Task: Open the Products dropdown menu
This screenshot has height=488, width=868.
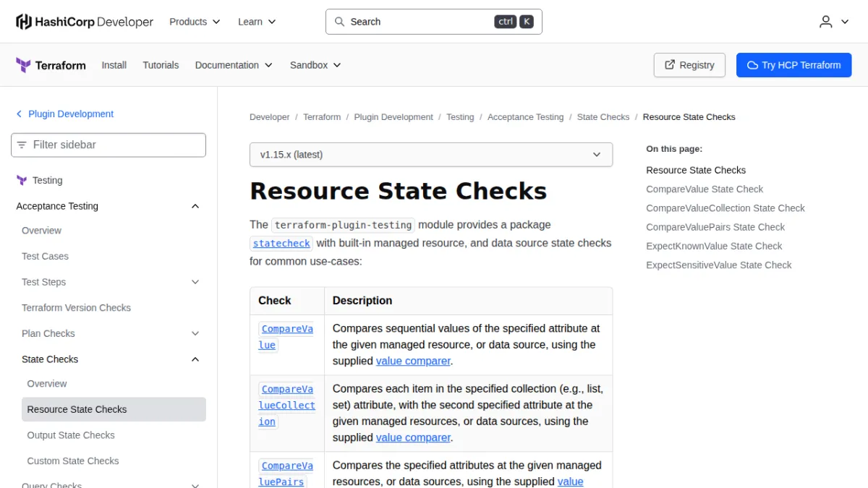Action: pyautogui.click(x=195, y=22)
